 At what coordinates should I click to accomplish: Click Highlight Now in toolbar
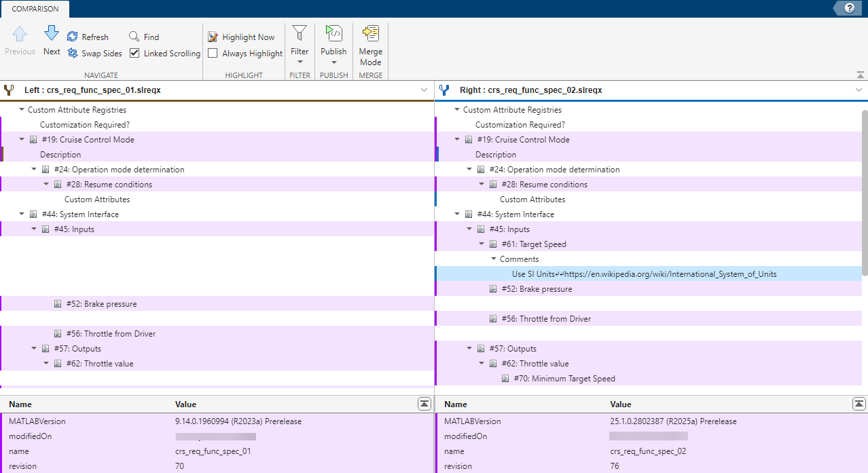click(x=241, y=37)
